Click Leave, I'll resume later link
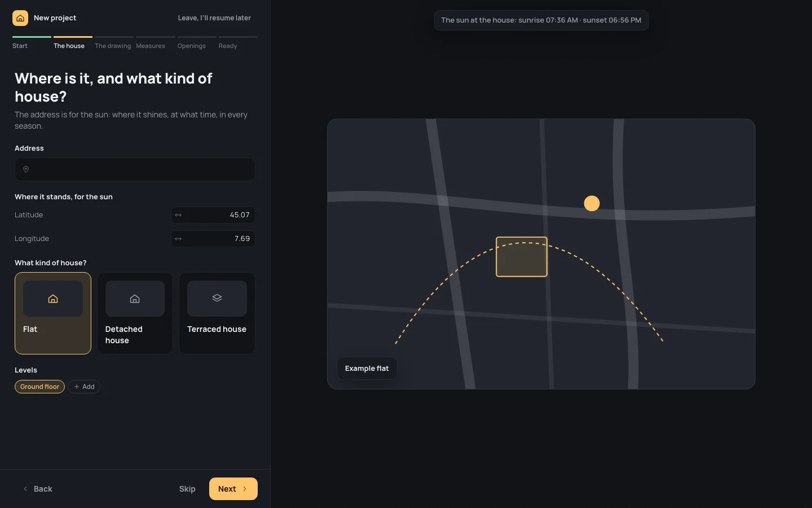Screen dimensions: 812x508 click(x=214, y=18)
